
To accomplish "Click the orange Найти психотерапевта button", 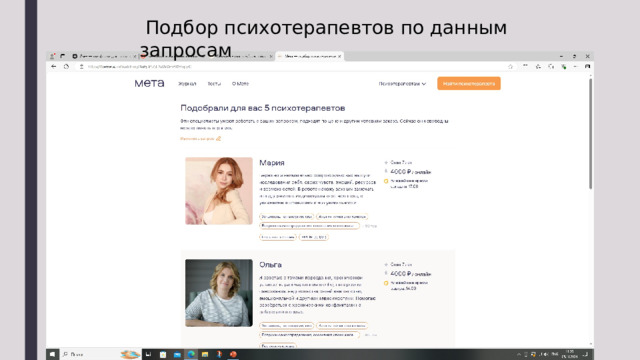I will click(469, 83).
